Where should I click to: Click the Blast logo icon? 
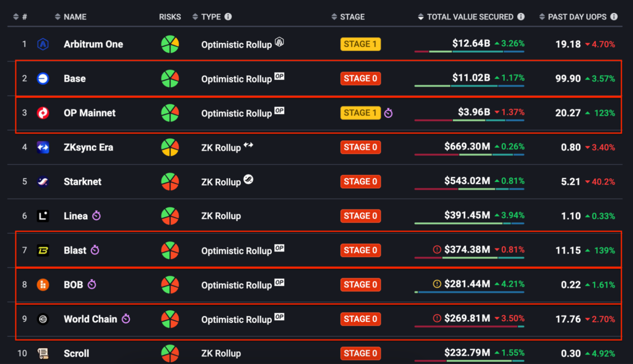click(x=43, y=250)
